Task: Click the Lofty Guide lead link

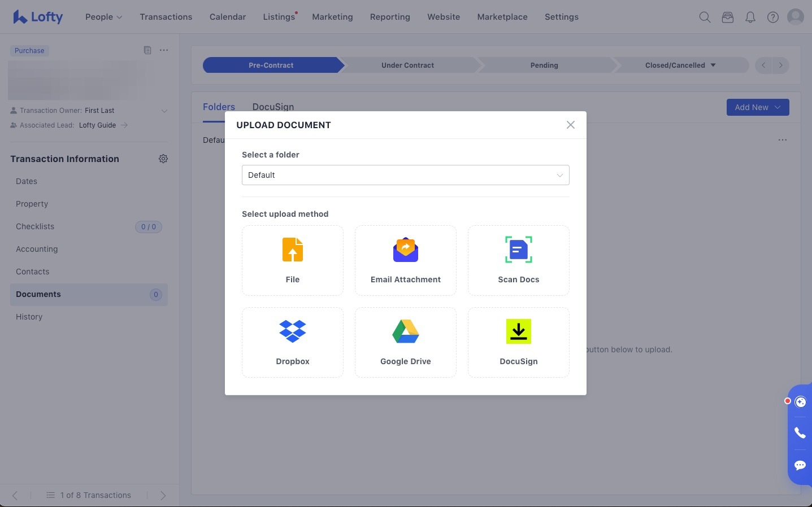Action: click(x=97, y=125)
